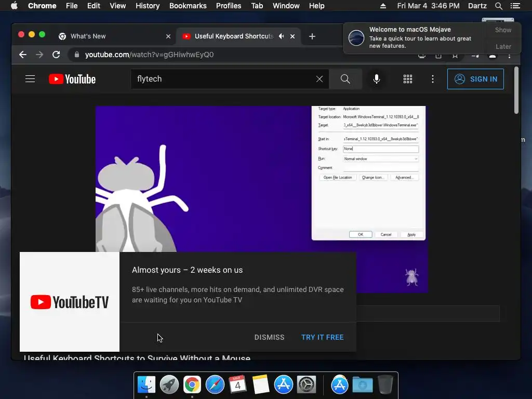Open the Chrome three-dot menu
Image resolution: width=532 pixels, height=399 pixels.
(x=509, y=56)
